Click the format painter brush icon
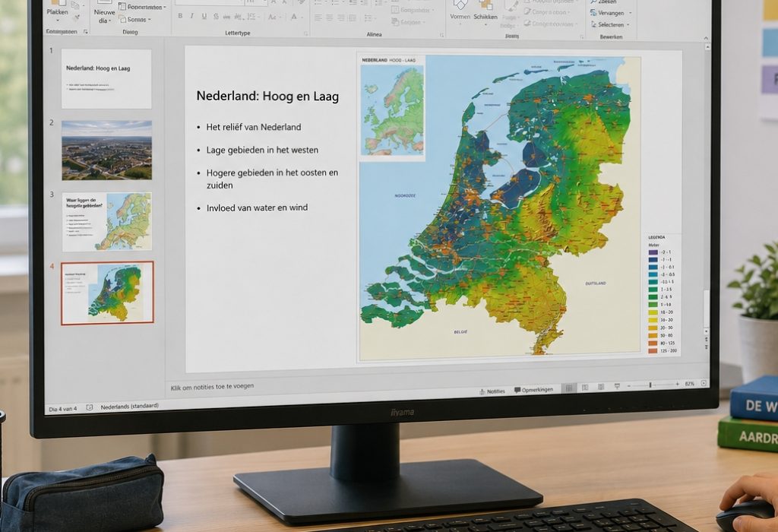778x532 pixels. (77, 18)
